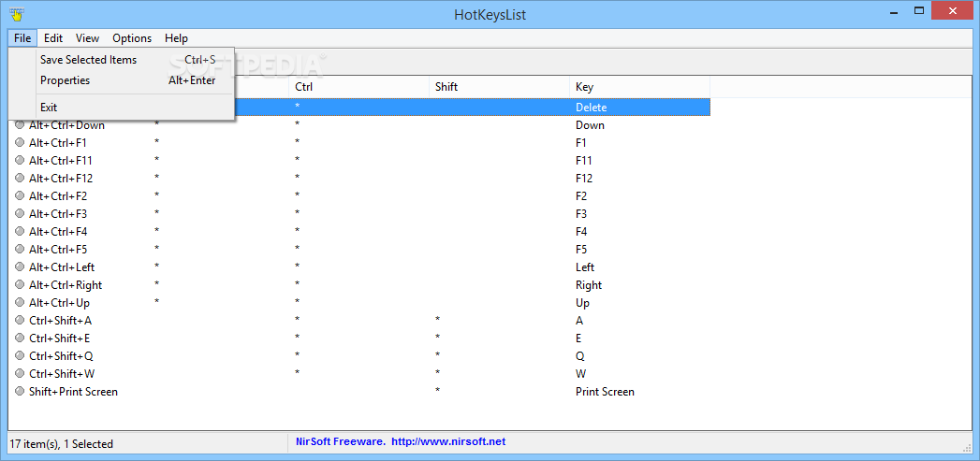Image resolution: width=980 pixels, height=461 pixels.
Task: Click the Down value in Key column
Action: 590,125
